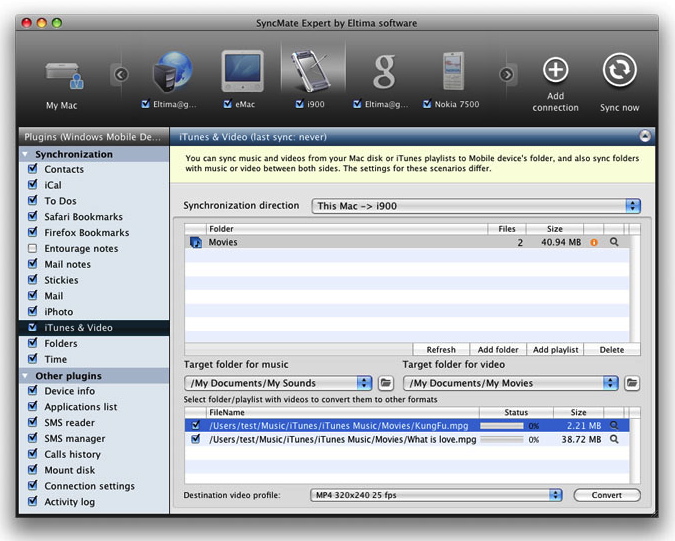675x541 pixels.
Task: Uncheck the Contacts plugin checkbox
Action: [32, 169]
